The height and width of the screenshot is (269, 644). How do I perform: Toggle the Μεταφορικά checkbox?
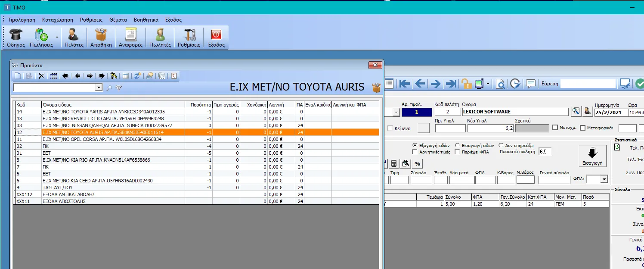583,128
